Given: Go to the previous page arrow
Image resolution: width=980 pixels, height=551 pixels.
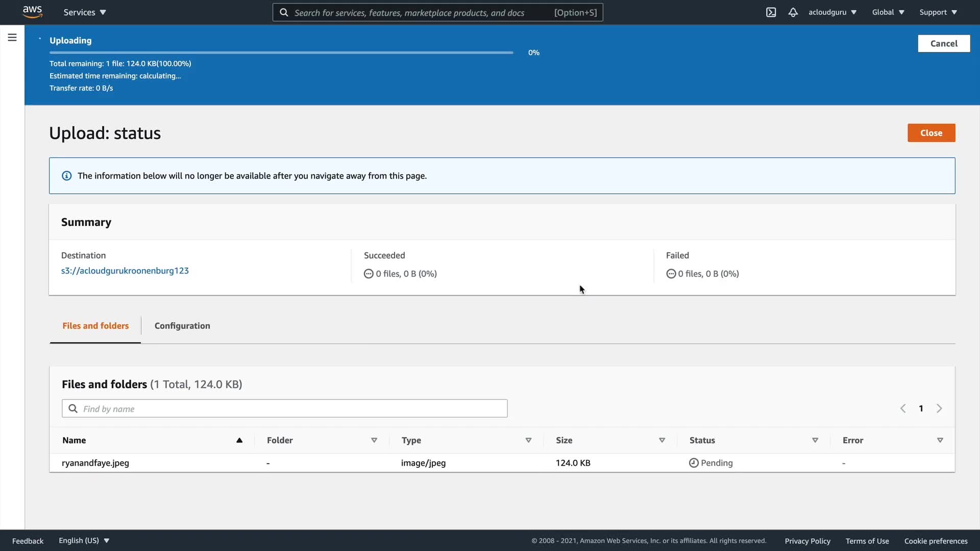Looking at the screenshot, I should pyautogui.click(x=903, y=409).
